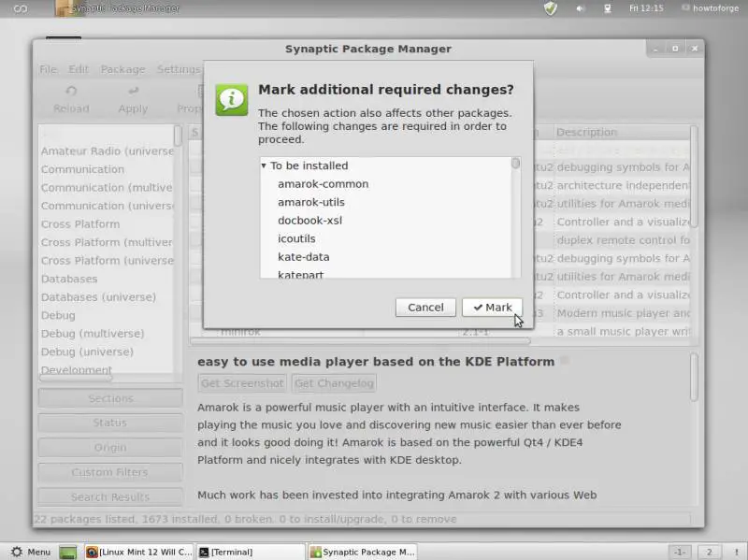Image resolution: width=748 pixels, height=560 pixels.
Task: Click the package table horizontal scrollbar
Action: [360, 341]
